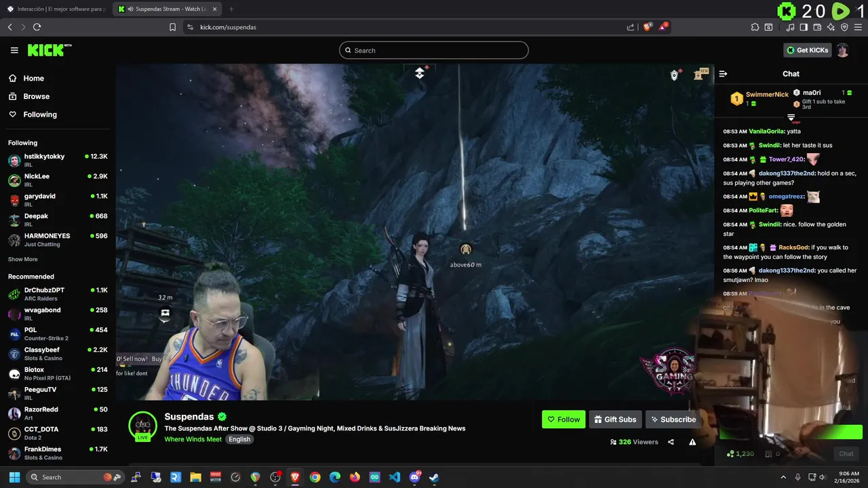The image size is (868, 488).
Task: Open Classybeef recommended channel
Action: point(58,354)
